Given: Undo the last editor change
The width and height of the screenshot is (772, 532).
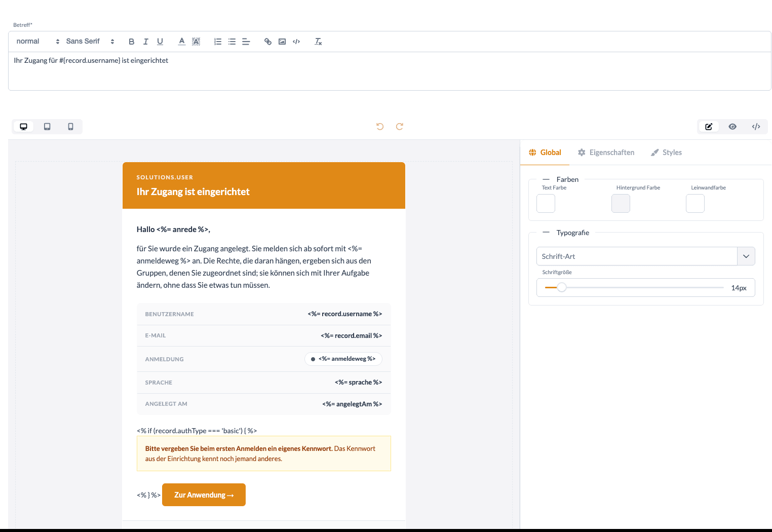Looking at the screenshot, I should (x=380, y=127).
